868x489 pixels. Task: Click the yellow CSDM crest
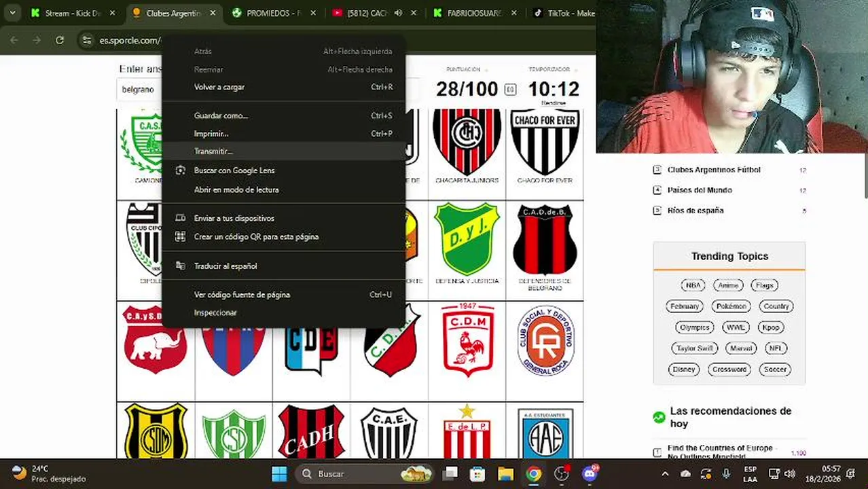click(156, 432)
